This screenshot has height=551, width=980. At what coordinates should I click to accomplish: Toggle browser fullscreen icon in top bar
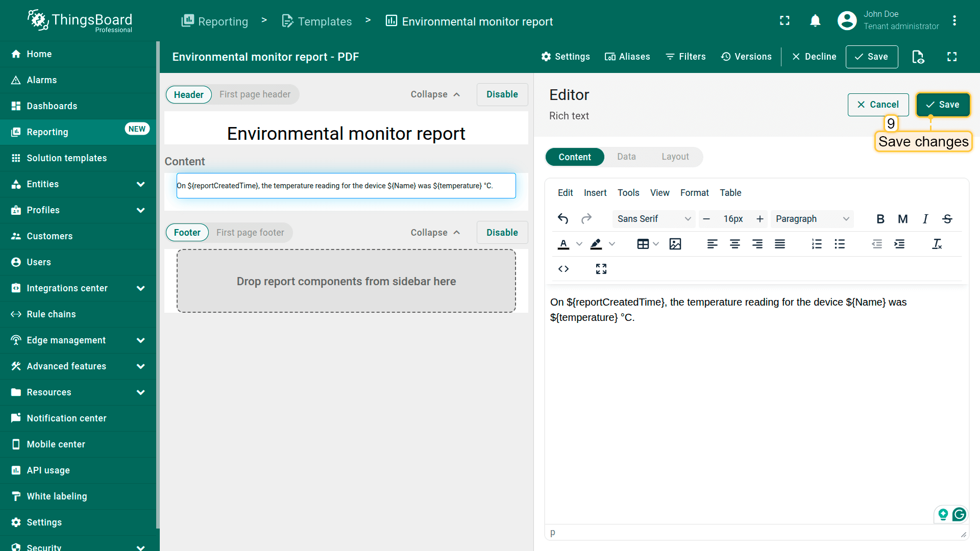[785, 20]
